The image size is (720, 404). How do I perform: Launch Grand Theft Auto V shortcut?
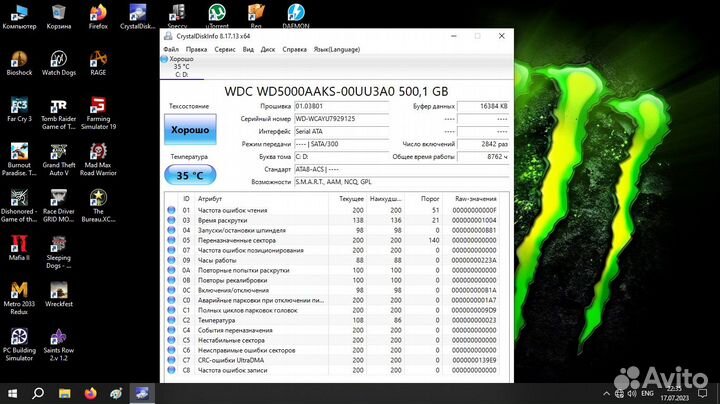click(59, 155)
